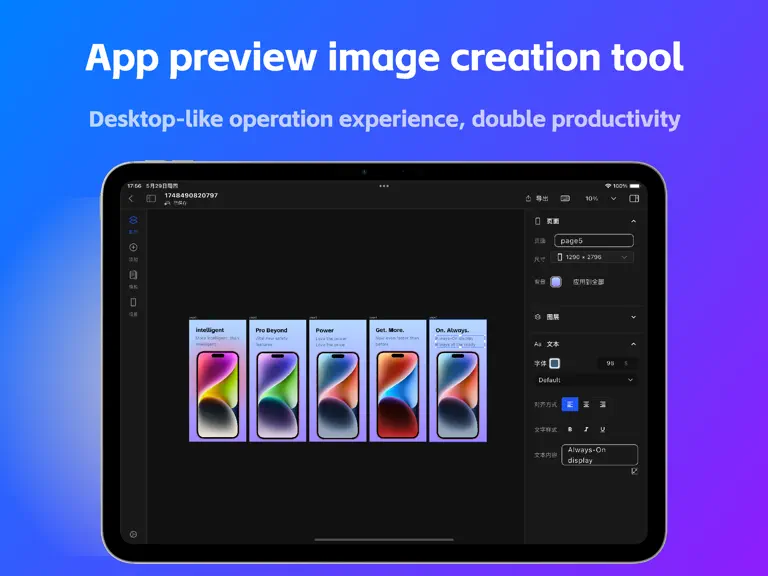768x576 pixels.
Task: Open the 10% zoom dropdown
Action: tap(600, 198)
